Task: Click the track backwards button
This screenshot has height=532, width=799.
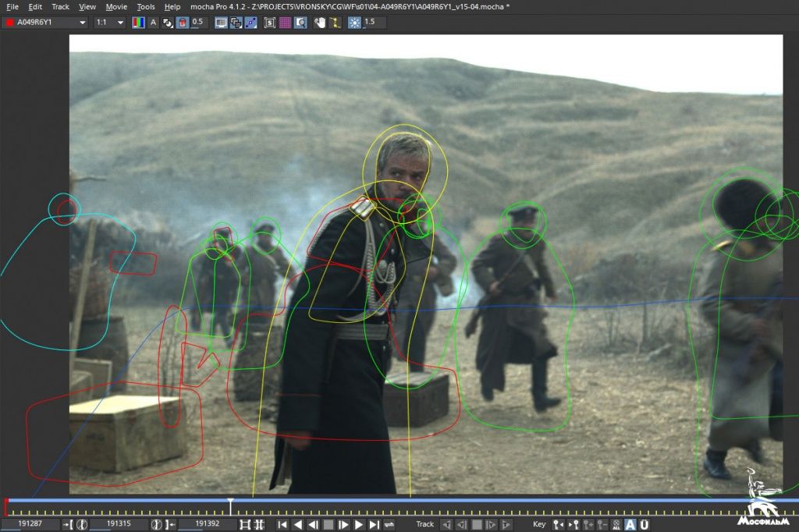Action: tap(447, 524)
